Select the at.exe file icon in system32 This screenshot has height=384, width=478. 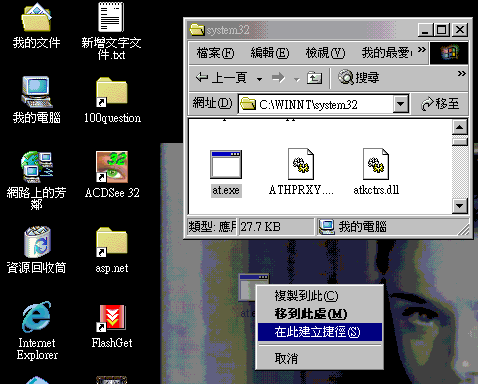pos(226,165)
